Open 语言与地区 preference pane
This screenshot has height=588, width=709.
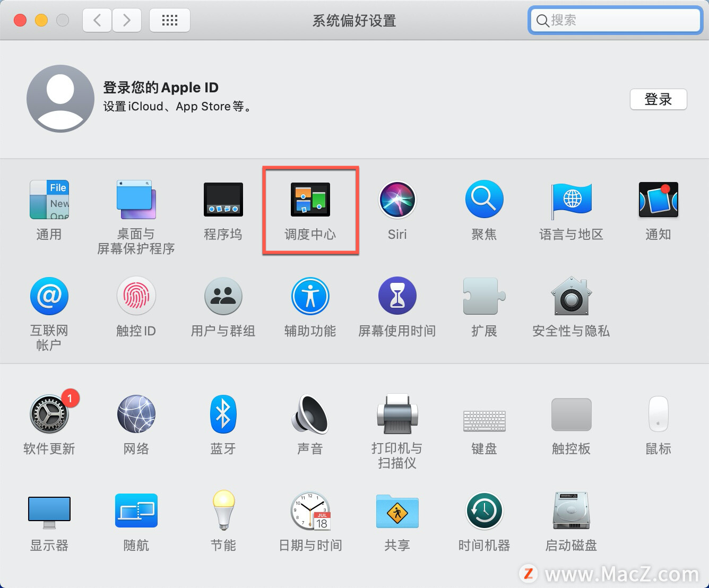(x=571, y=201)
